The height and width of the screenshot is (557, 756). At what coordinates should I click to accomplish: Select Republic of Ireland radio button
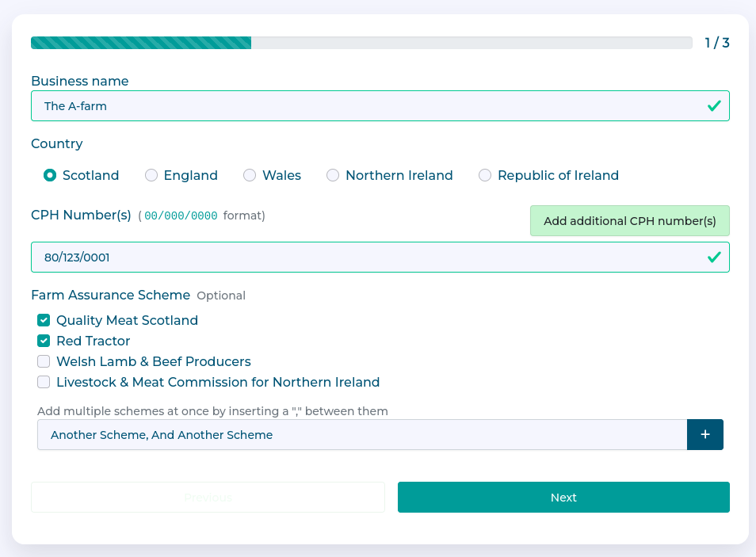[485, 175]
